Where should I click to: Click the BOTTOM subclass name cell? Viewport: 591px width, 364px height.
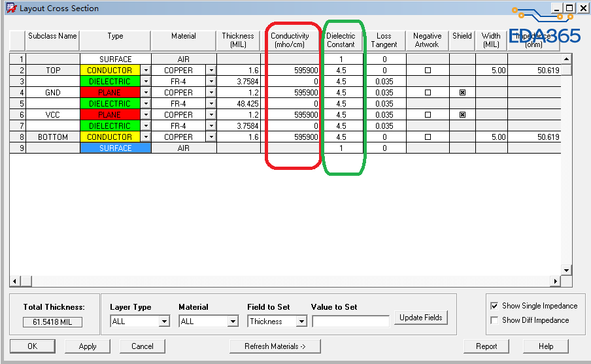point(53,137)
